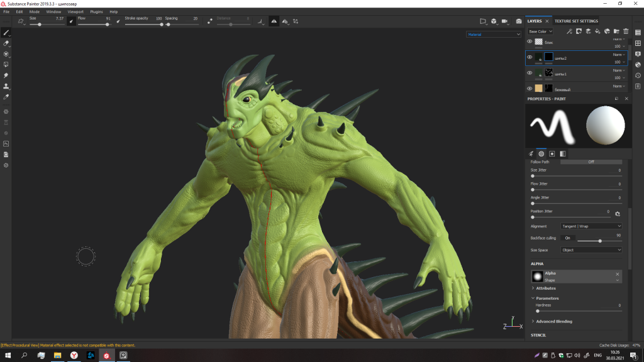Open the viewport display mode icon

pos(484,21)
